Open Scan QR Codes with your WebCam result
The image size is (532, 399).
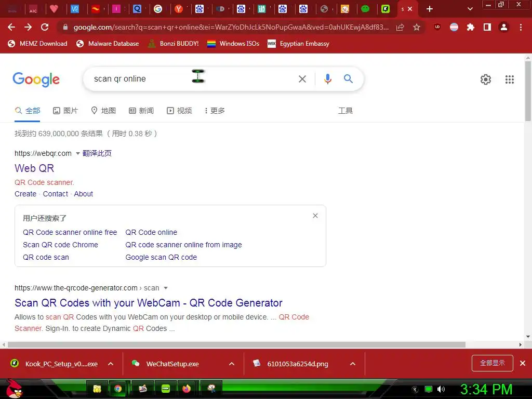[149, 303]
